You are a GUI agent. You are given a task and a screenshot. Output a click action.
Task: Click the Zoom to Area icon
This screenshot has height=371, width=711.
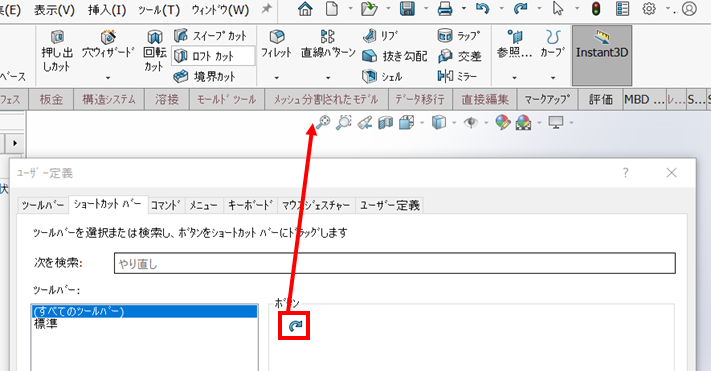click(x=344, y=122)
